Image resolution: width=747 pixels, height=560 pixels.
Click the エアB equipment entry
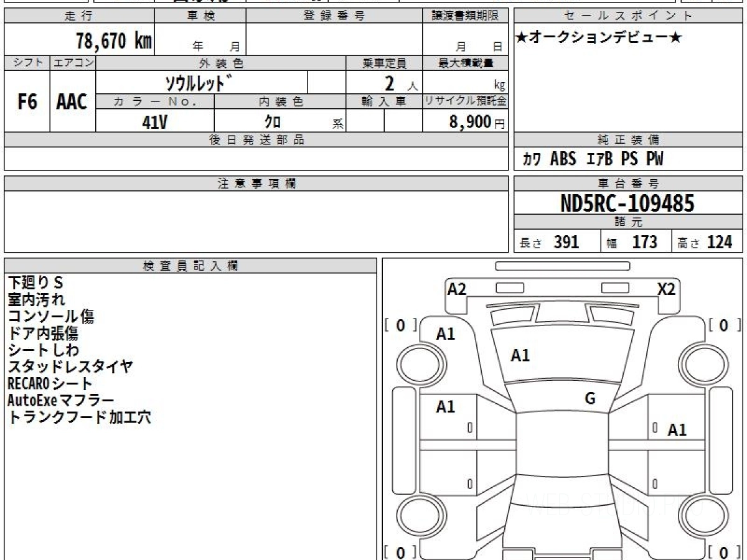coord(600,159)
